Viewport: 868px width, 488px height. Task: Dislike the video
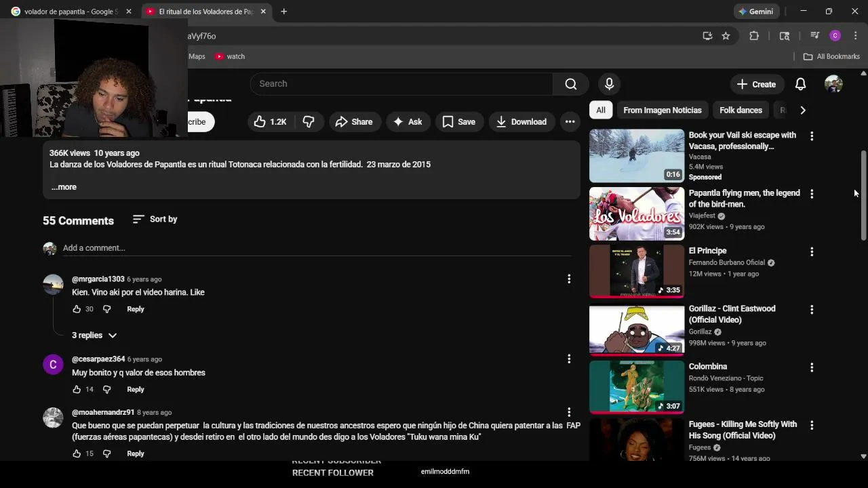pyautogui.click(x=309, y=122)
